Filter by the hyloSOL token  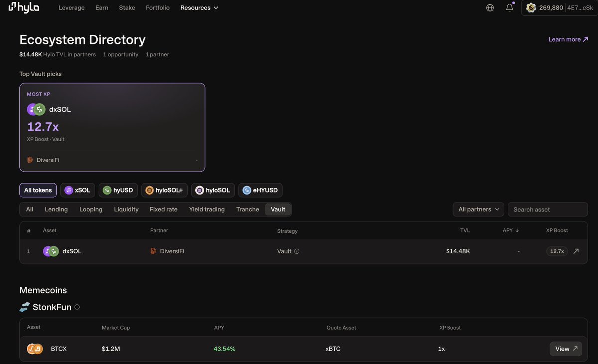click(213, 190)
